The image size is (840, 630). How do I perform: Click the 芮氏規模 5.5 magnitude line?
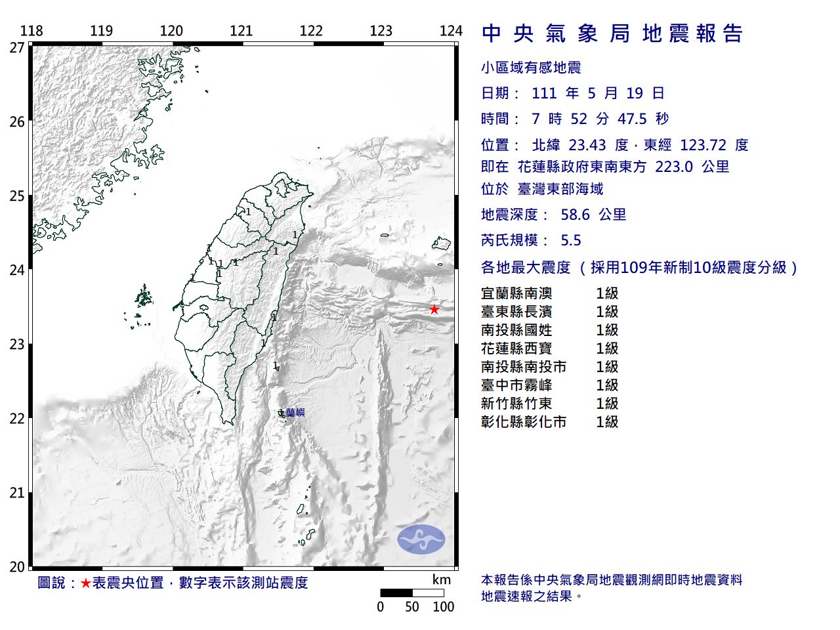[531, 240]
